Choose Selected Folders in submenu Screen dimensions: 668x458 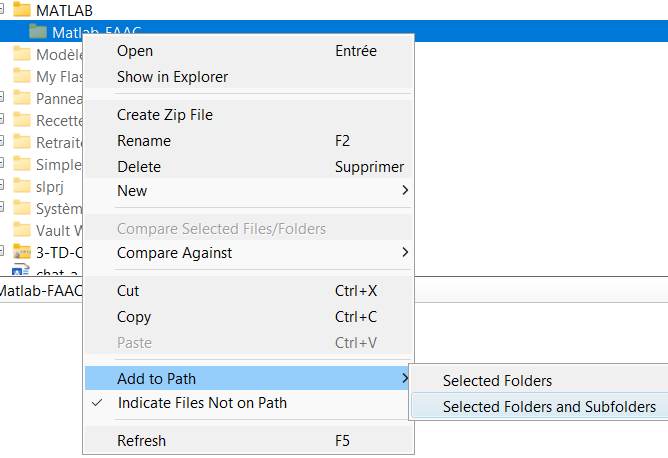tap(497, 380)
